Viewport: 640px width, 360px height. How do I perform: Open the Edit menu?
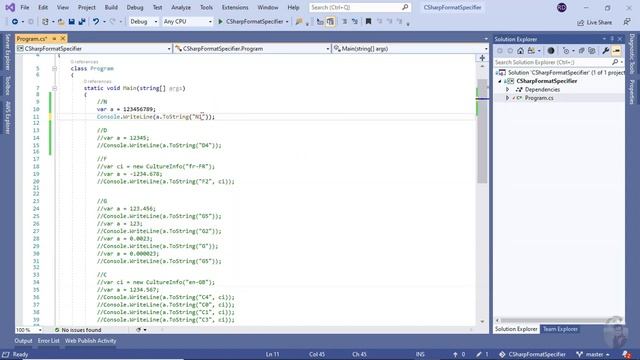[43, 7]
